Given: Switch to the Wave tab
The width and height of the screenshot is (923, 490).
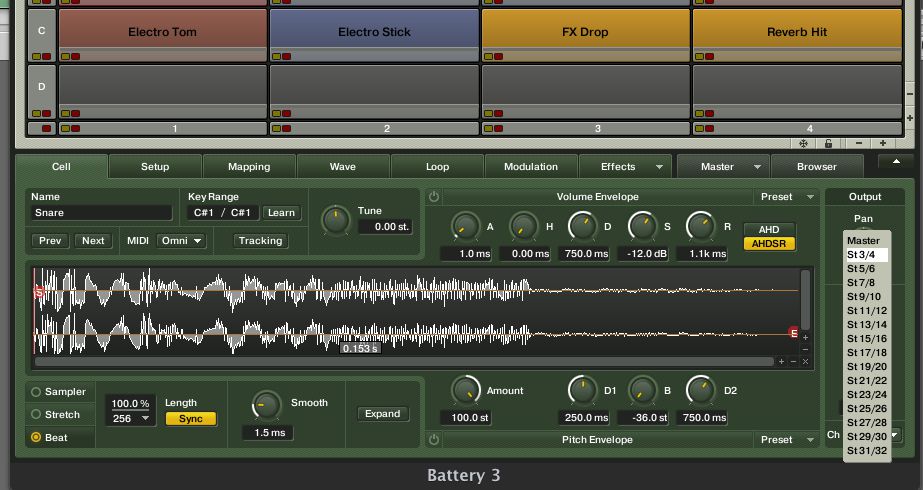Looking at the screenshot, I should point(343,167).
